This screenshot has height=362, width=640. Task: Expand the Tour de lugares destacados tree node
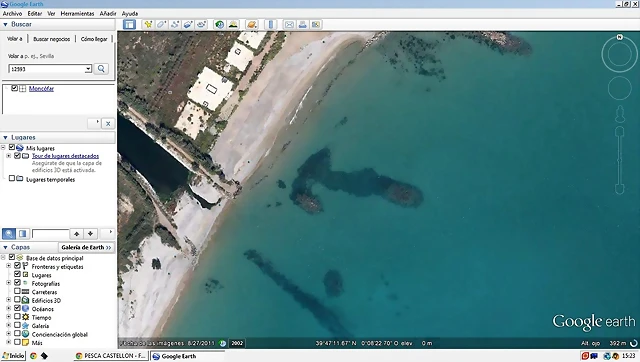9,155
